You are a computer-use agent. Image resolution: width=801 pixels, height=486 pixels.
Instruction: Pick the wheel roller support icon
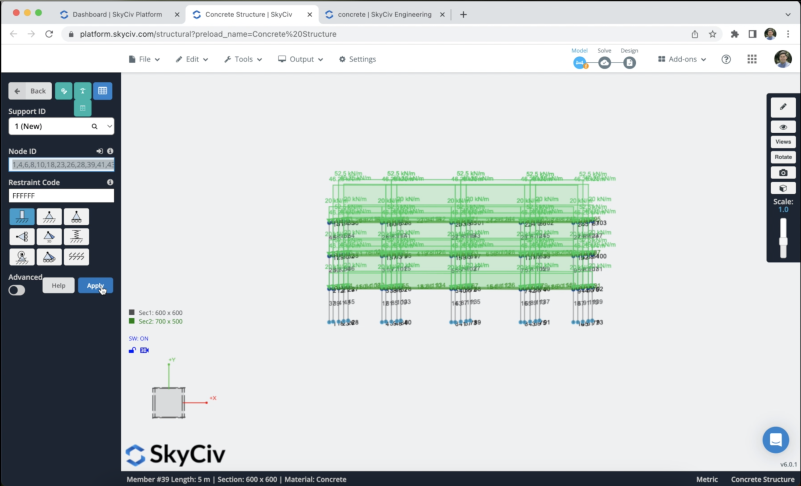[22, 257]
